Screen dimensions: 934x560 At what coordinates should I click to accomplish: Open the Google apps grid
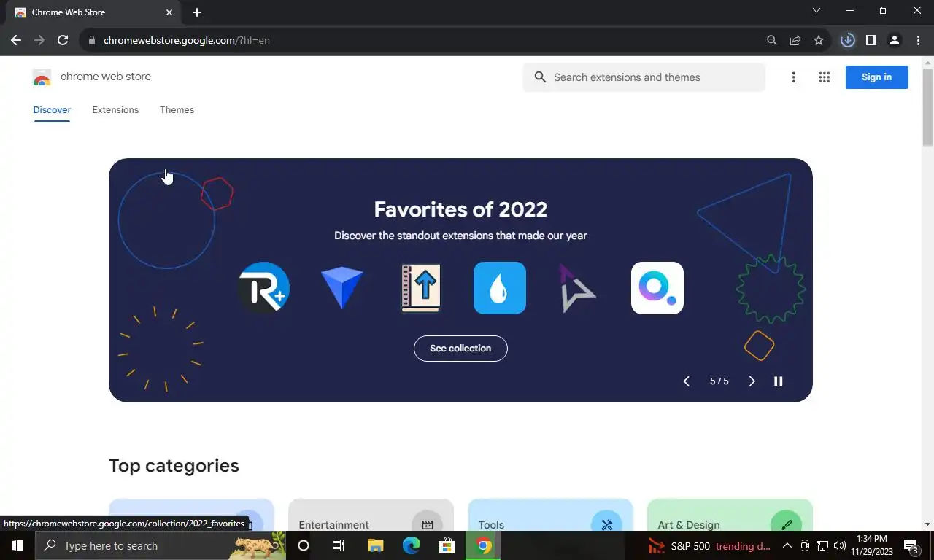[824, 77]
